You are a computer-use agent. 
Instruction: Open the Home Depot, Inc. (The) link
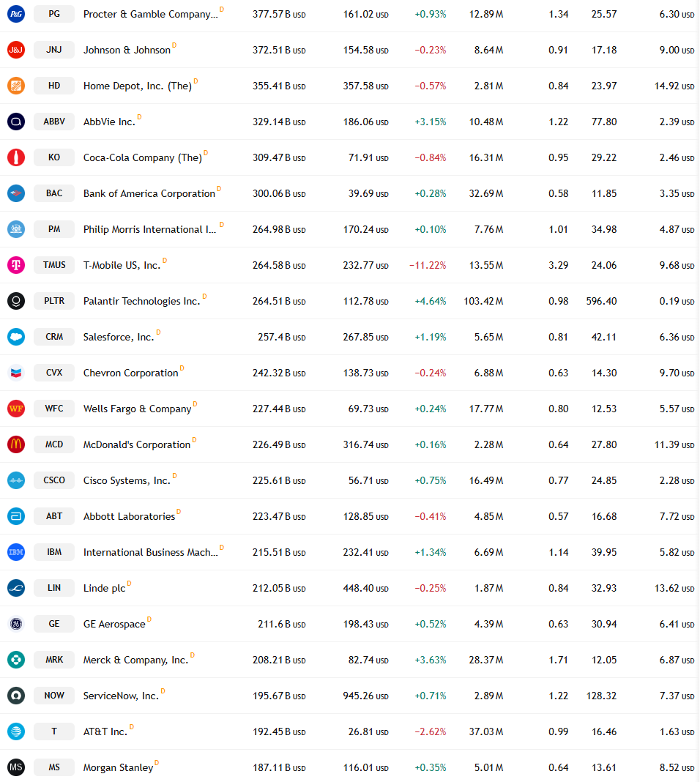(x=137, y=86)
